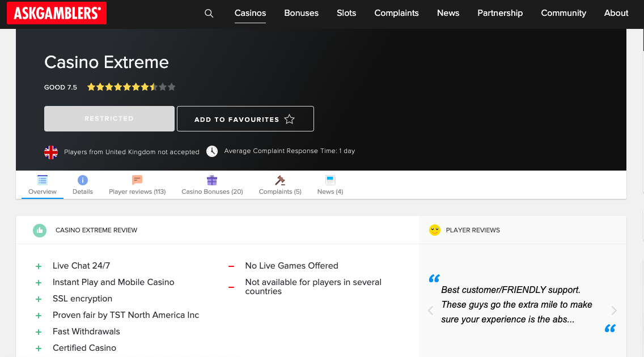Show the previous player review
The image size is (644, 357).
click(430, 311)
